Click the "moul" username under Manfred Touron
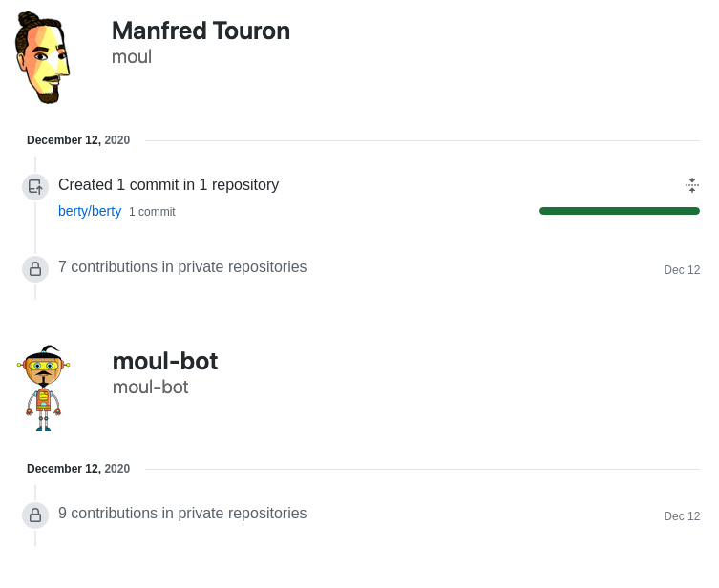Screen dimensions: 719x588 (x=132, y=57)
